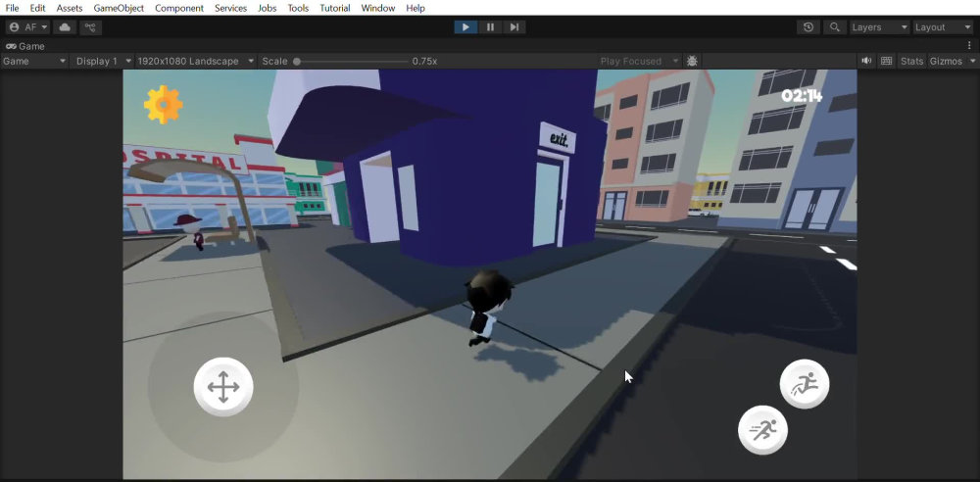Open the Game view mode dropdown
Screen dimensions: 980x482
tap(34, 62)
